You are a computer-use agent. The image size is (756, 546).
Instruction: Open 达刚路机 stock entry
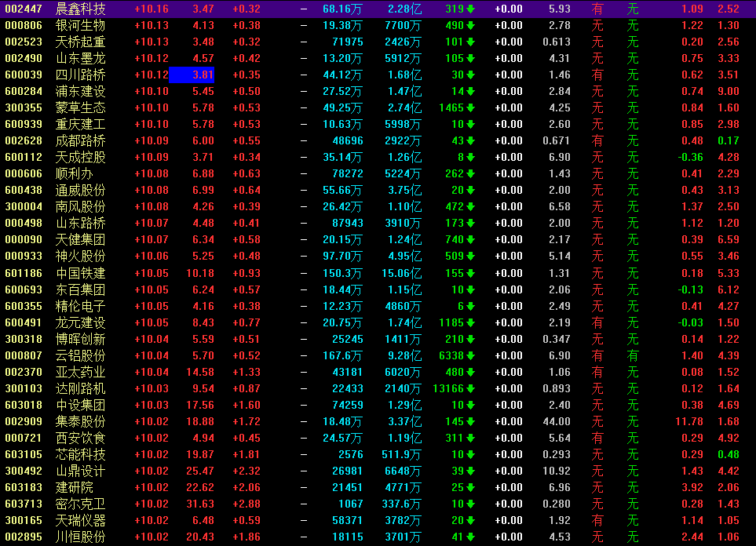coord(80,388)
